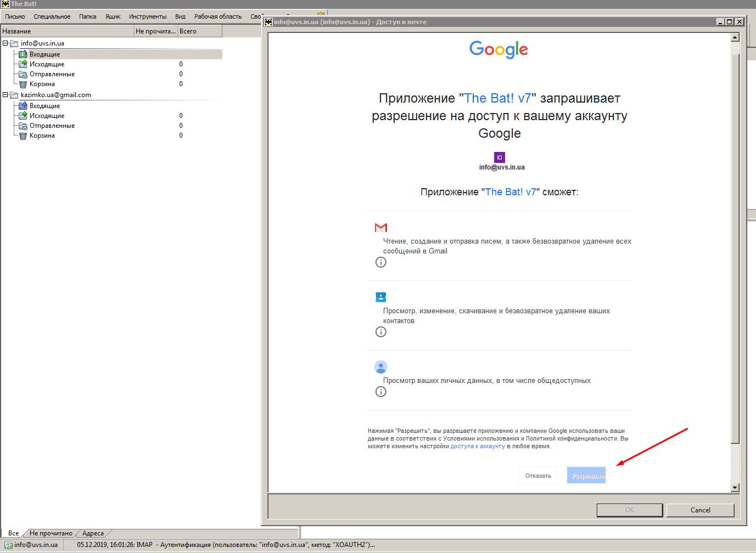Screen dimensions: 756x553
Task: Select Исходящие under info@uvs.in.ua
Action: [47, 64]
